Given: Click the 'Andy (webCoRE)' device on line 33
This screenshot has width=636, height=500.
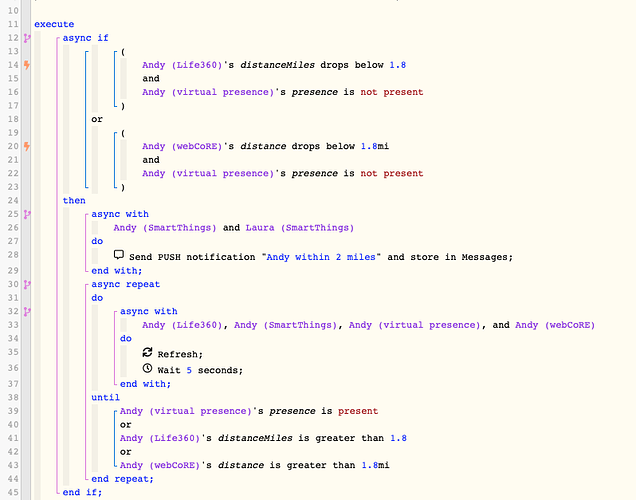Looking at the screenshot, I should click(555, 325).
